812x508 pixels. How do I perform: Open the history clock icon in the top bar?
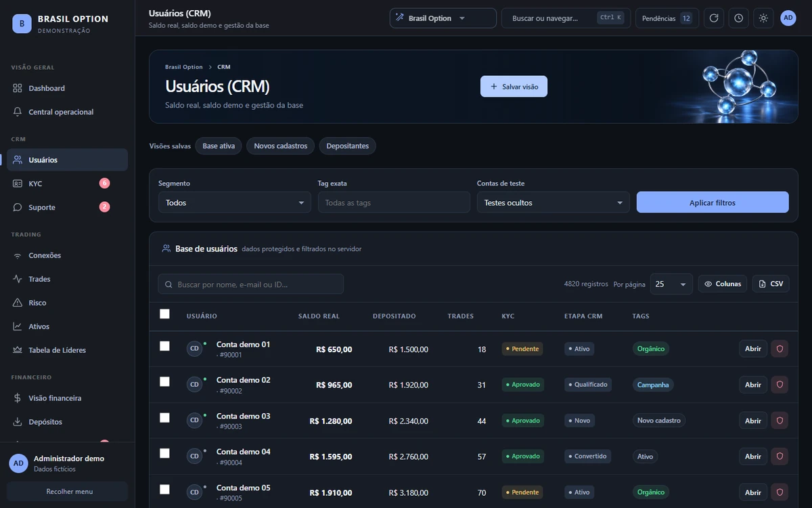coord(739,18)
